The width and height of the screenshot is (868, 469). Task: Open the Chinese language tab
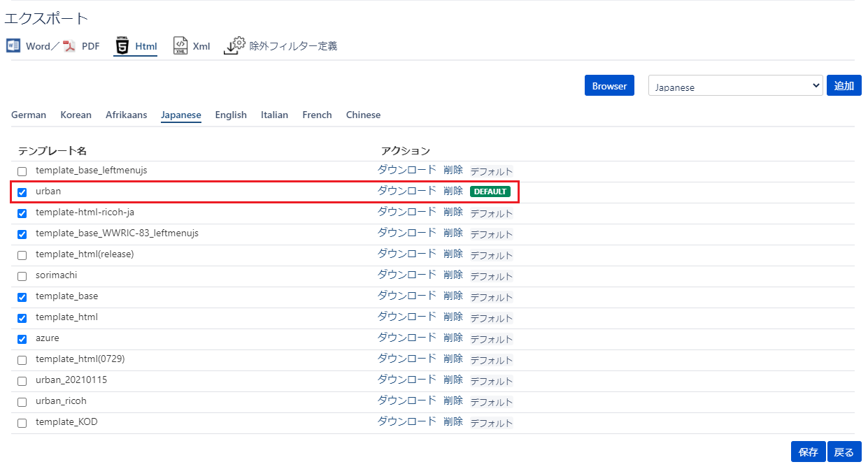point(363,115)
